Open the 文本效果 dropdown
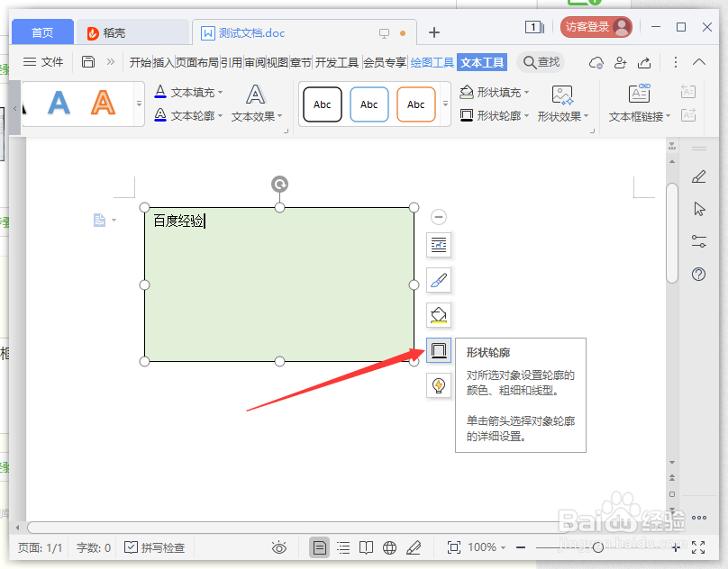The height and width of the screenshot is (569, 728). click(x=257, y=104)
